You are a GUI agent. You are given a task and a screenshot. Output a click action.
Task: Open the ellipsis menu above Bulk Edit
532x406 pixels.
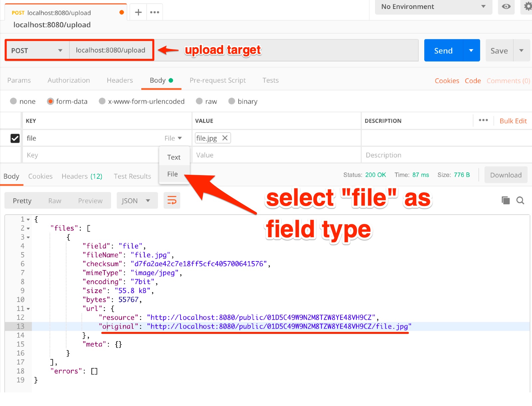coord(483,120)
